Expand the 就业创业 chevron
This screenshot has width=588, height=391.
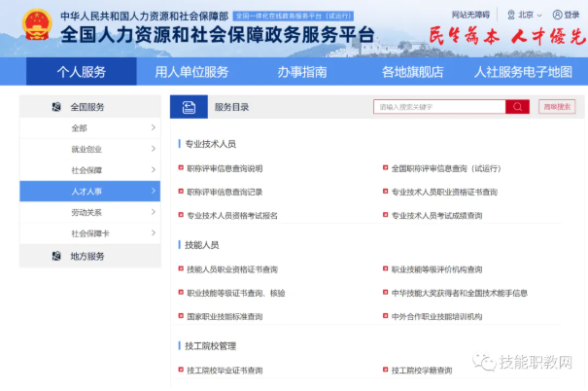(153, 149)
